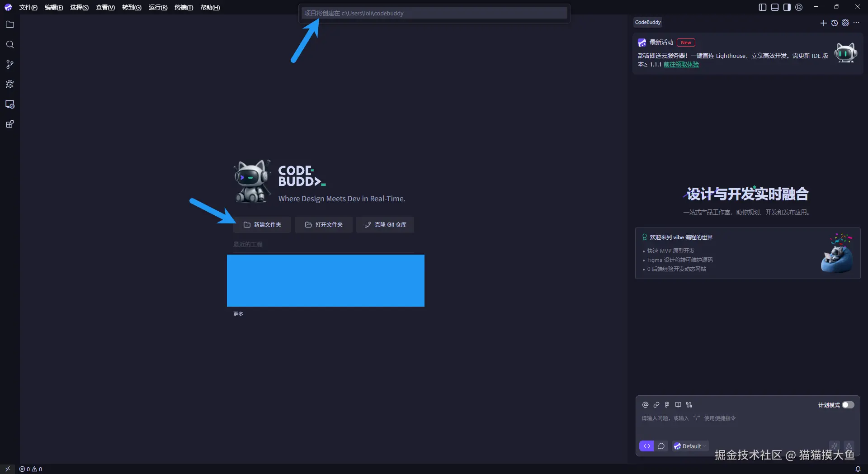The height and width of the screenshot is (474, 868).
Task: Click the 最近的工程 heading
Action: tap(248, 244)
